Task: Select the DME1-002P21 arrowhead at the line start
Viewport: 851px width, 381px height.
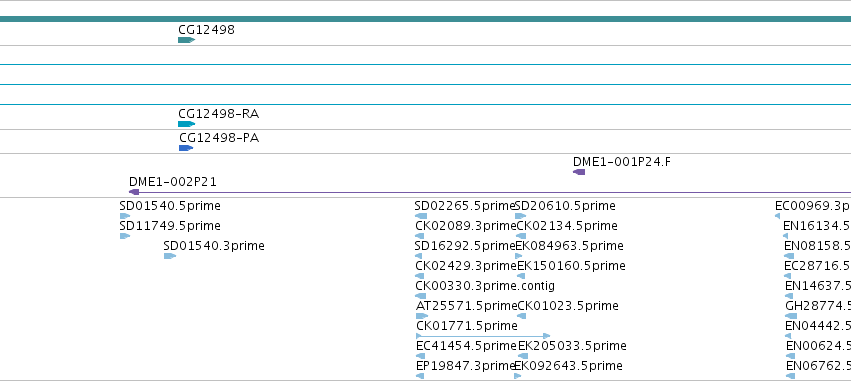Action: [x=134, y=192]
